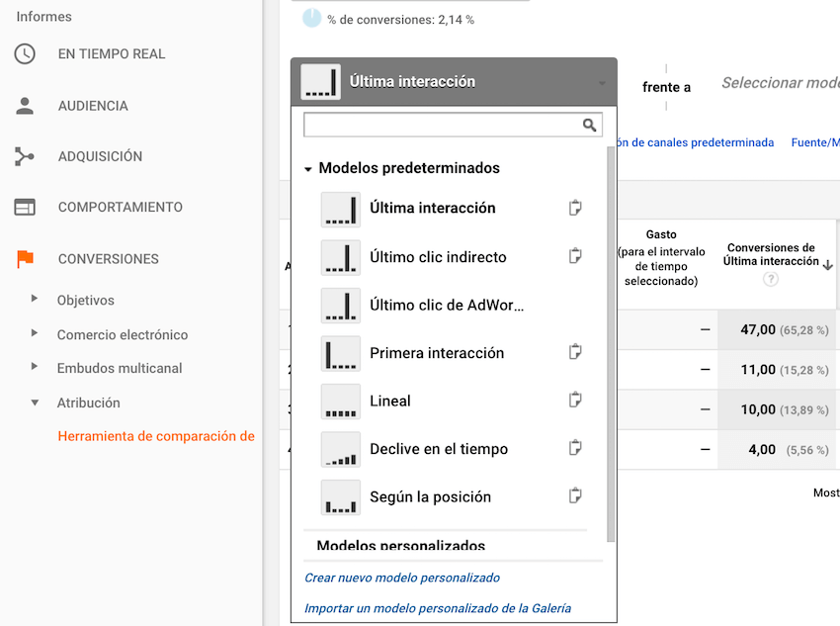Click the Lineal model bar thumbnail
Viewport: 840px width, 626px height.
click(x=341, y=402)
